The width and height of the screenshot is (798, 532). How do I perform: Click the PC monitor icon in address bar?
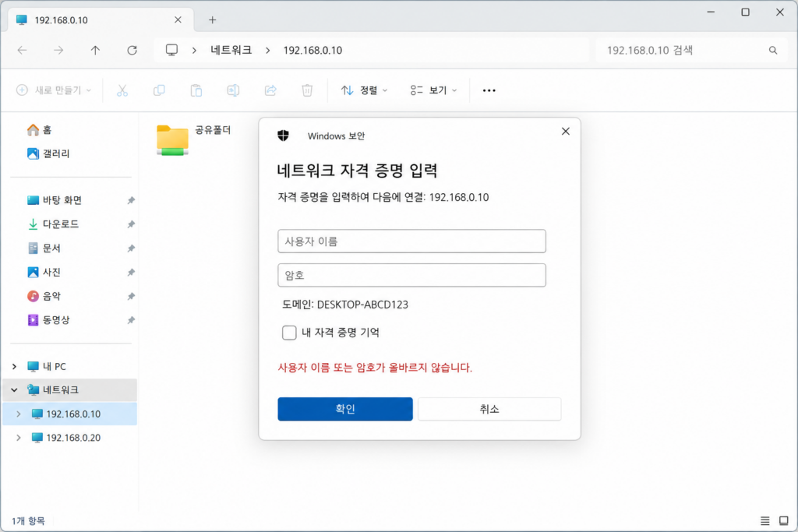coord(172,50)
